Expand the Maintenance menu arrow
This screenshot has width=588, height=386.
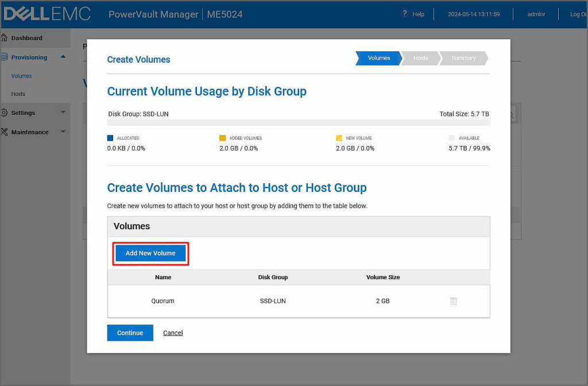63,132
